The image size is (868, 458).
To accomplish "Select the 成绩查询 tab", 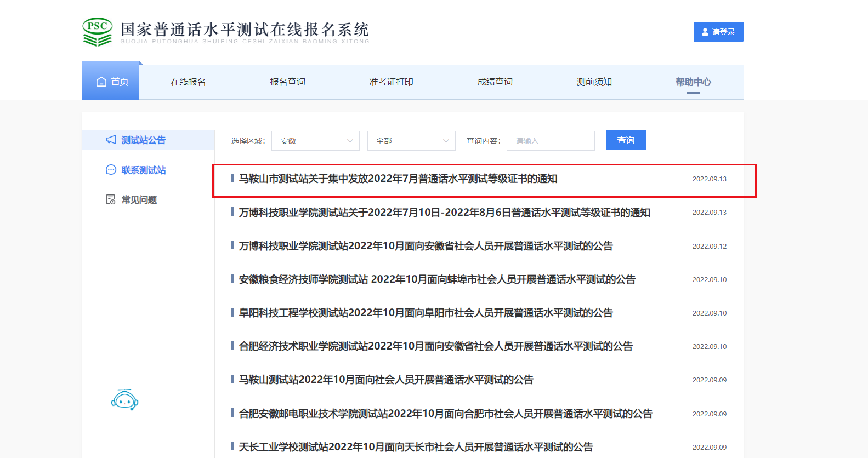I will pos(495,82).
